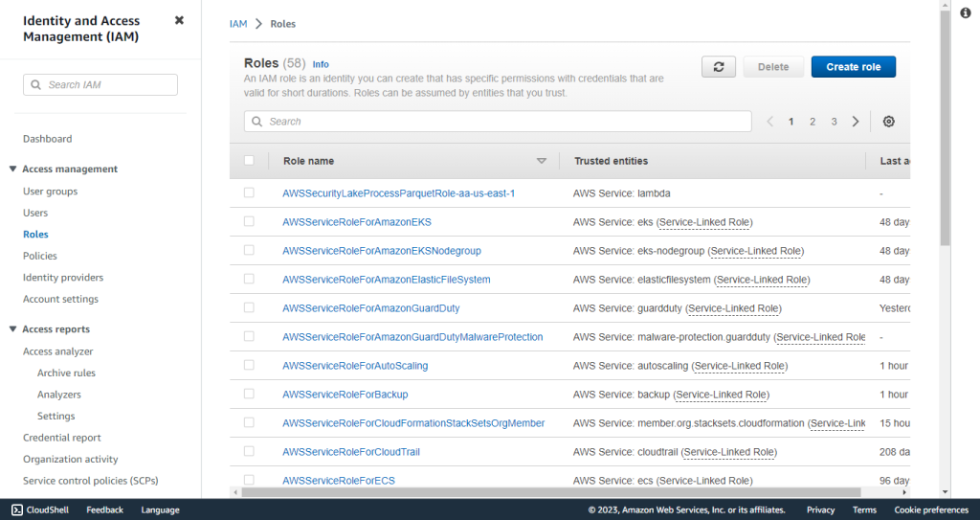
Task: Click Create role button
Action: tap(853, 67)
